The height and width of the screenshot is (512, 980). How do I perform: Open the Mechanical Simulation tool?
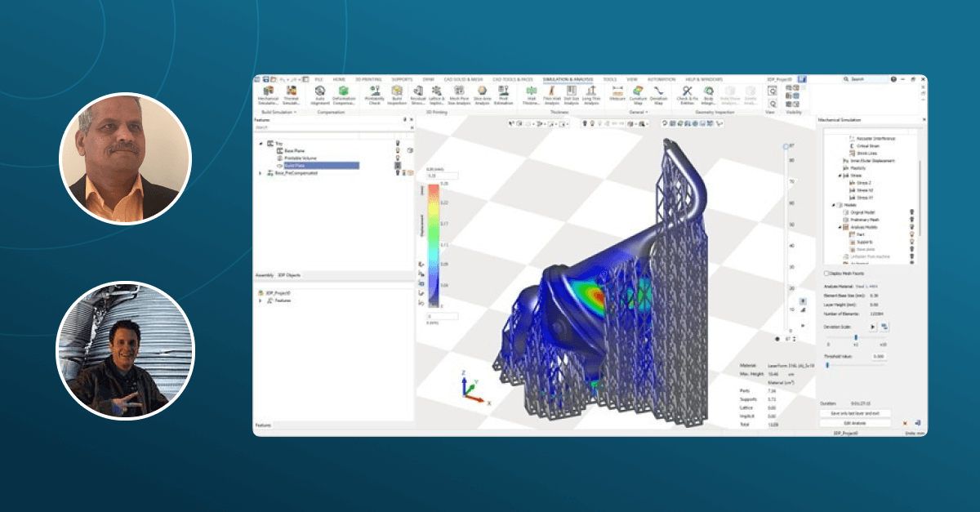coord(268,94)
